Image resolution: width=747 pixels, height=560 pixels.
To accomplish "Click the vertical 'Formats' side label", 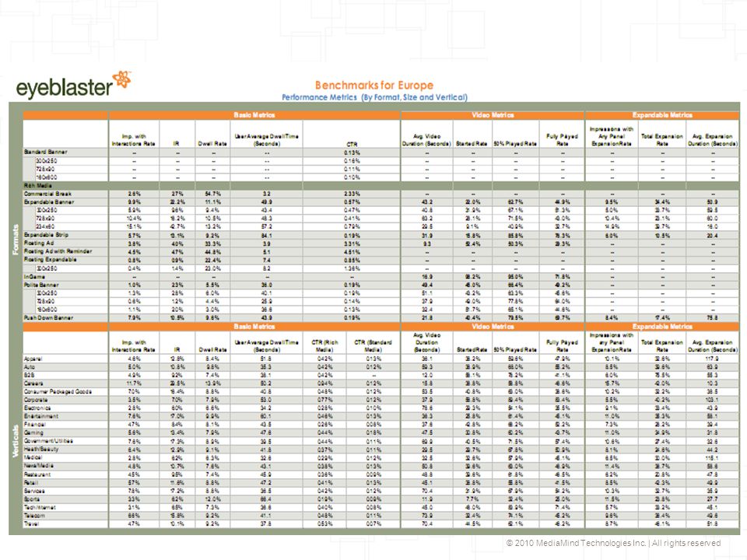I will [16, 240].
